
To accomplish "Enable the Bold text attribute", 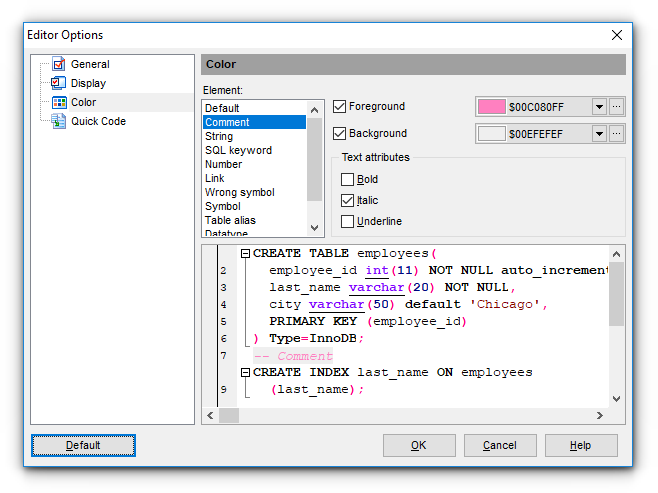I will tap(348, 180).
